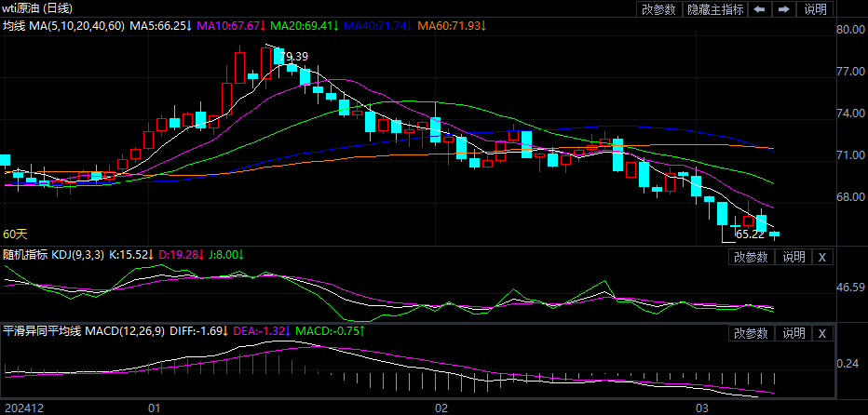Click the 77.00 price axis label

(851, 72)
